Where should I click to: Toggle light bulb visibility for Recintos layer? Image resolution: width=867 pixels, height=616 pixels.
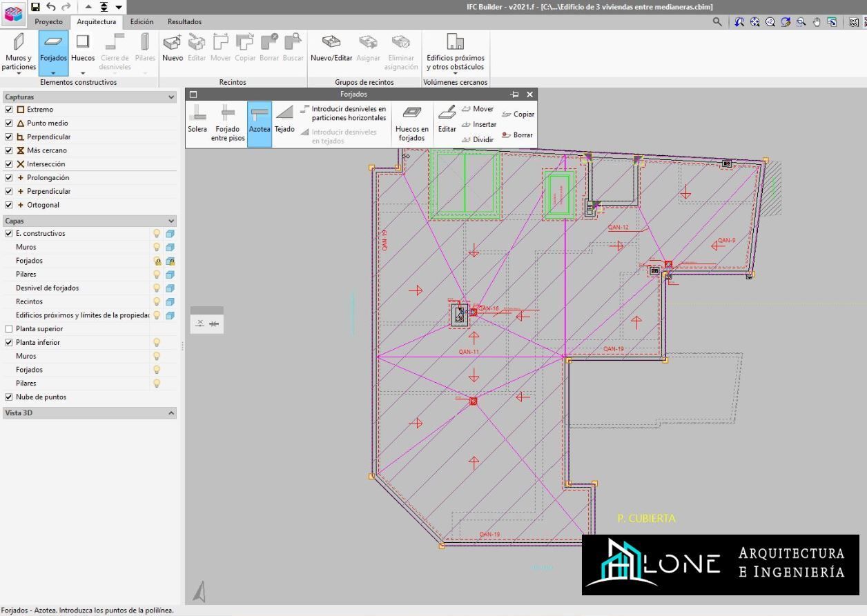point(157,301)
